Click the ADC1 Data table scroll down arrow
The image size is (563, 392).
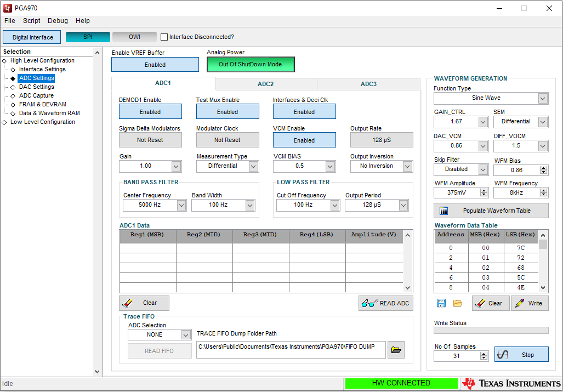[407, 287]
